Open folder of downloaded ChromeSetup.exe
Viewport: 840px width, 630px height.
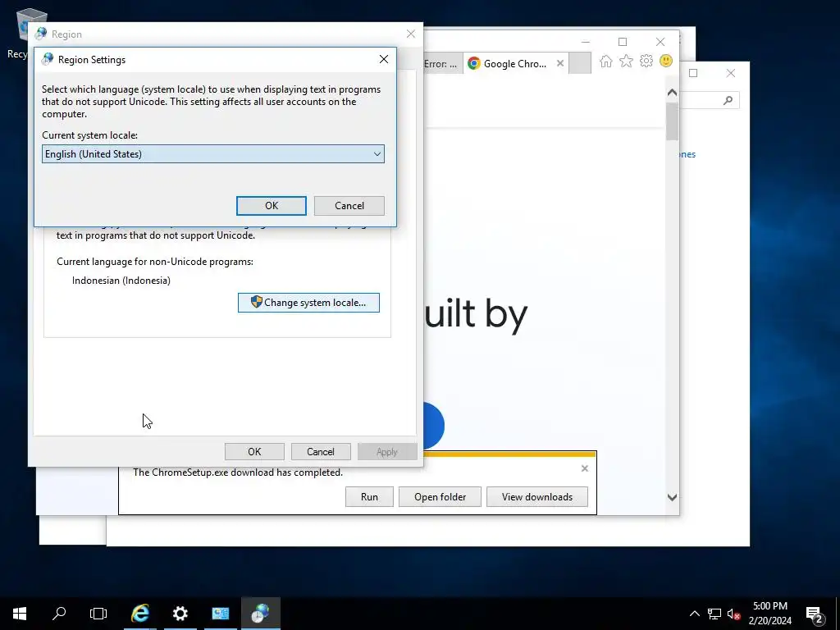[x=440, y=496]
